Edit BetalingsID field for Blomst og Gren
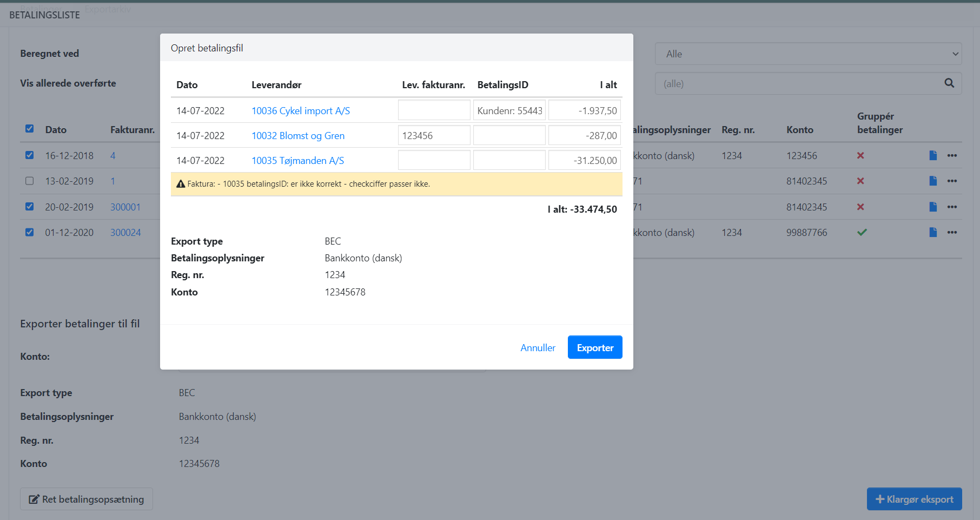This screenshot has width=980, height=520. 509,135
